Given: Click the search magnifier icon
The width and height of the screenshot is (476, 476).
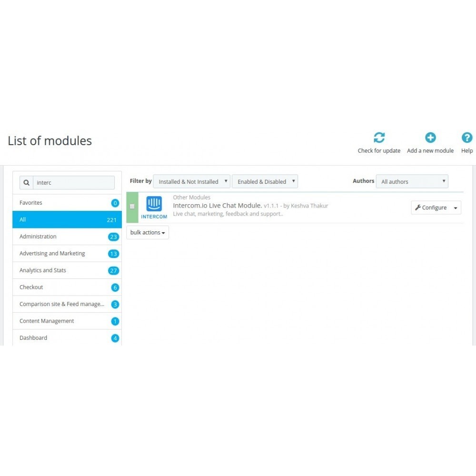Looking at the screenshot, I should [26, 182].
